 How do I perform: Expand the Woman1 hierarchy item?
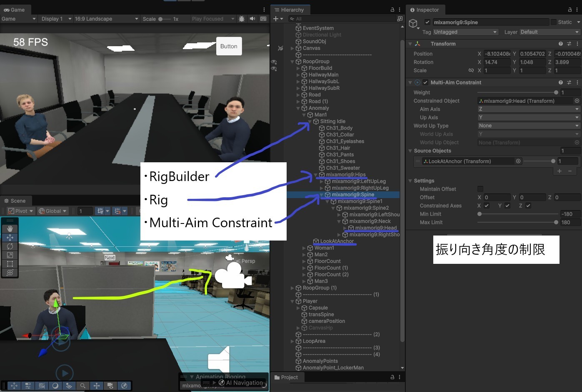(304, 248)
